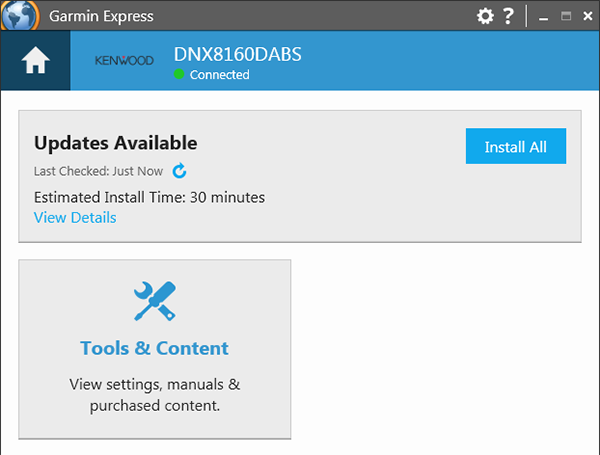Image resolution: width=600 pixels, height=455 pixels.
Task: Open the settings gear in title bar
Action: (485, 16)
